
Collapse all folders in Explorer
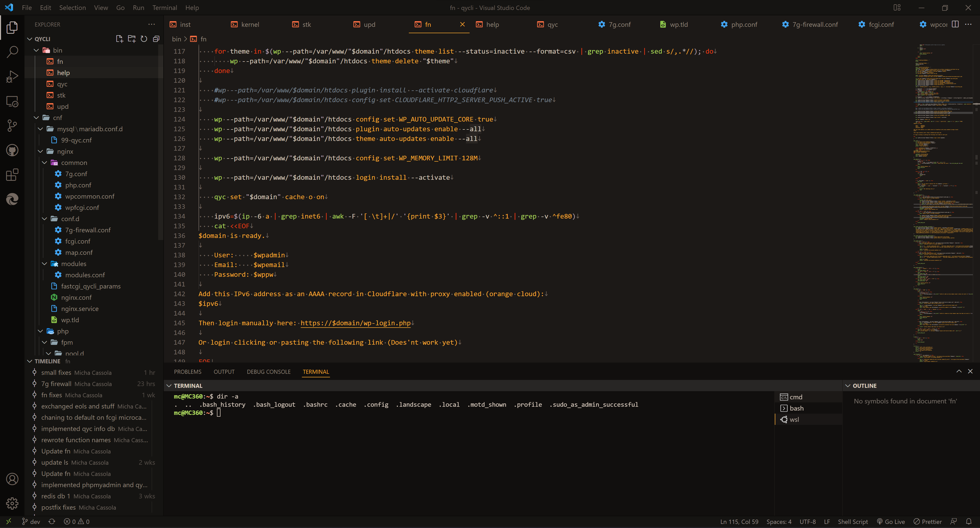[156, 39]
